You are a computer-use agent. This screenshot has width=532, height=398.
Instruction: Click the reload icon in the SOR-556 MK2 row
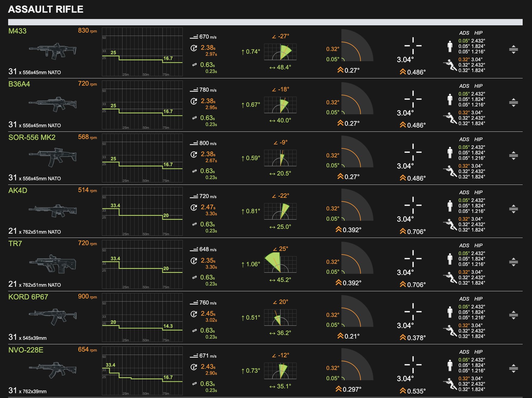click(194, 154)
